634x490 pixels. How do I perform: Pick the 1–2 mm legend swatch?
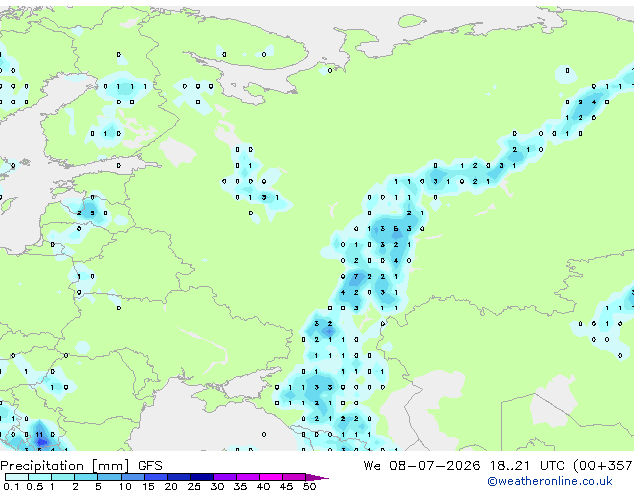pos(63,477)
